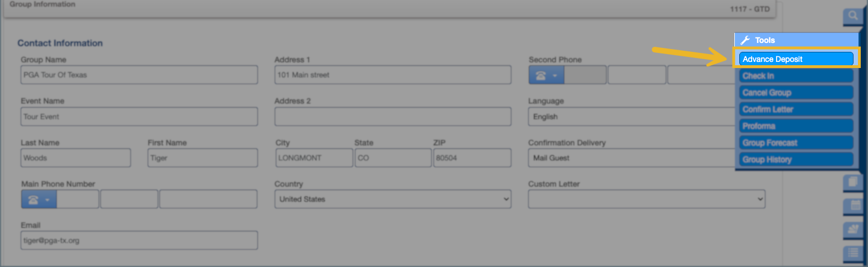The height and width of the screenshot is (267, 868).
Task: Open Group Forecast from Tools menu
Action: click(x=797, y=143)
